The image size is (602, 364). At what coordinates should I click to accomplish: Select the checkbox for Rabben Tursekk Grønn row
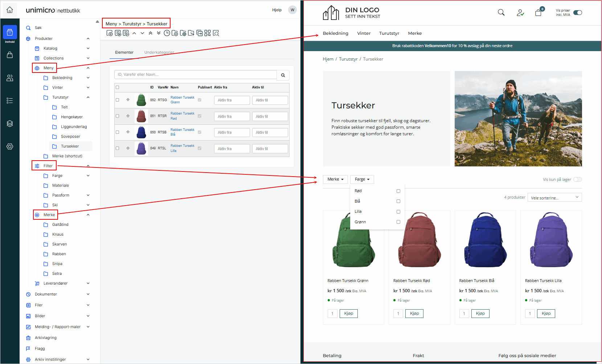(117, 100)
